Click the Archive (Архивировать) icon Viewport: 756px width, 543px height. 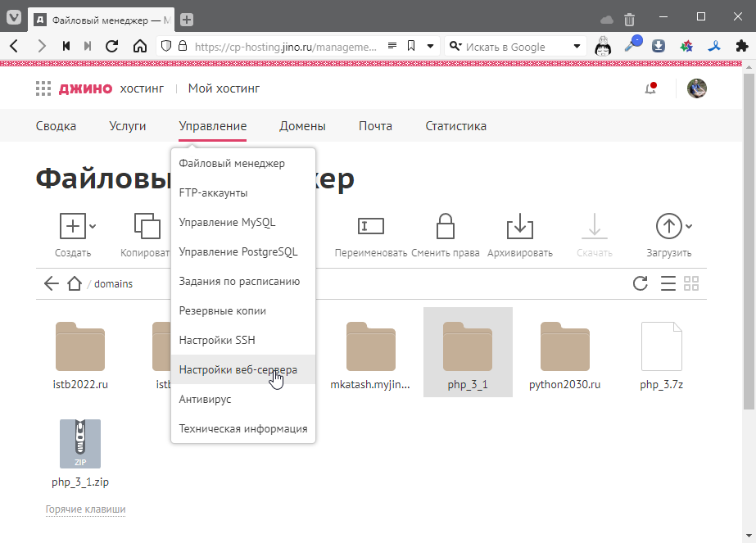point(519,226)
